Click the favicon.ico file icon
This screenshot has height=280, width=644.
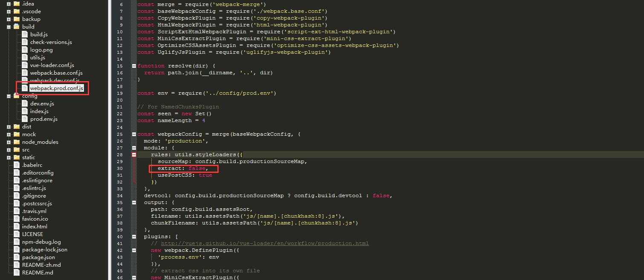coord(17,219)
